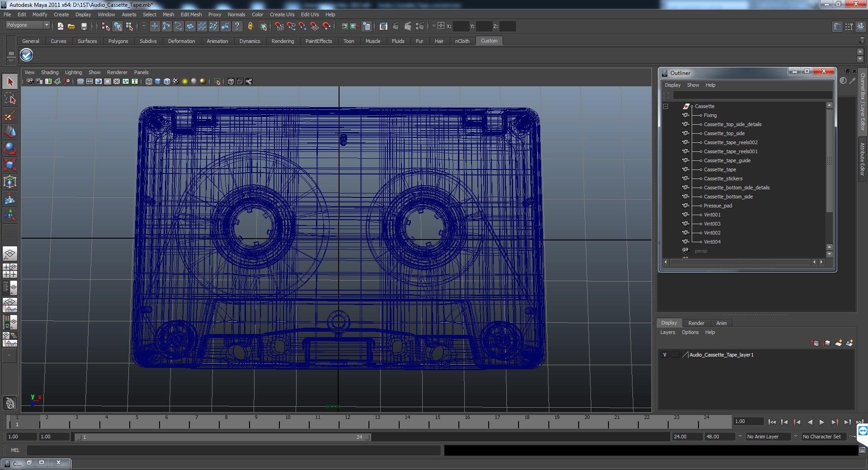Click the save scene disk icon
This screenshot has width=868, height=470.
pos(84,26)
